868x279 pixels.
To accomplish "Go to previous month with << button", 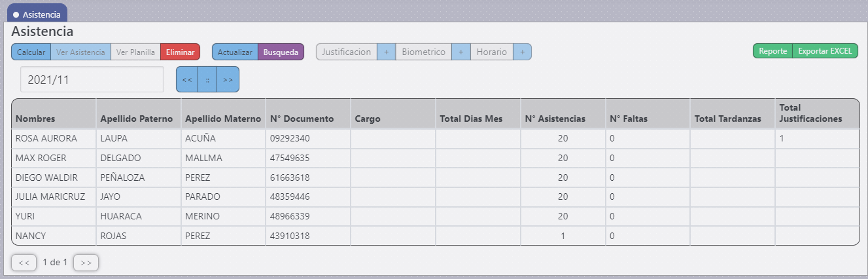I will coord(186,79).
